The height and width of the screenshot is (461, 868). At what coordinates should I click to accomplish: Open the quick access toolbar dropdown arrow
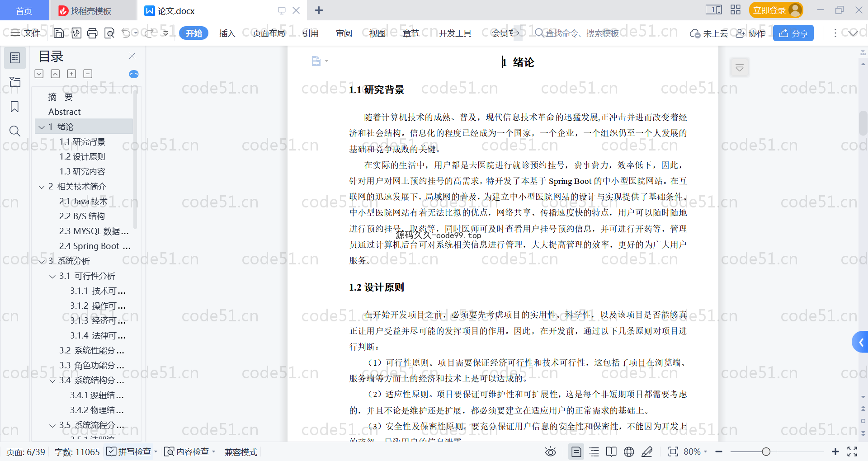click(x=166, y=33)
